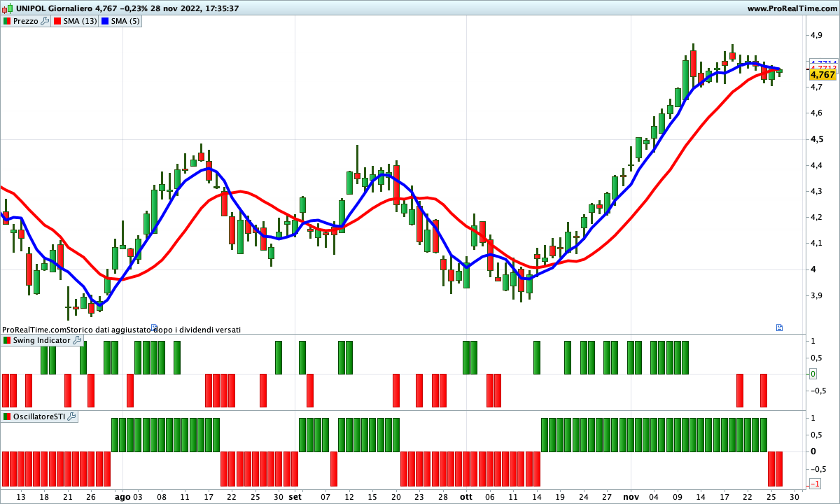Click the green candle icon beside Prezzo
This screenshot has height=504, width=840.
point(7,20)
